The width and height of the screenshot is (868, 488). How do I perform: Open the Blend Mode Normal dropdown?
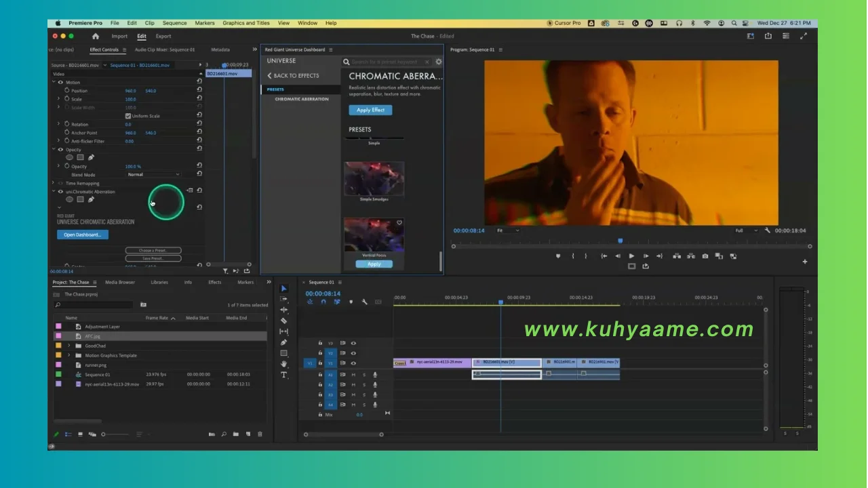point(153,175)
